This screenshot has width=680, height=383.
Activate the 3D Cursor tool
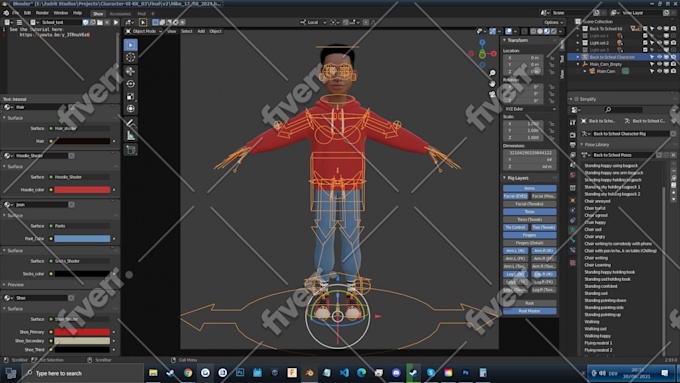[131, 57]
